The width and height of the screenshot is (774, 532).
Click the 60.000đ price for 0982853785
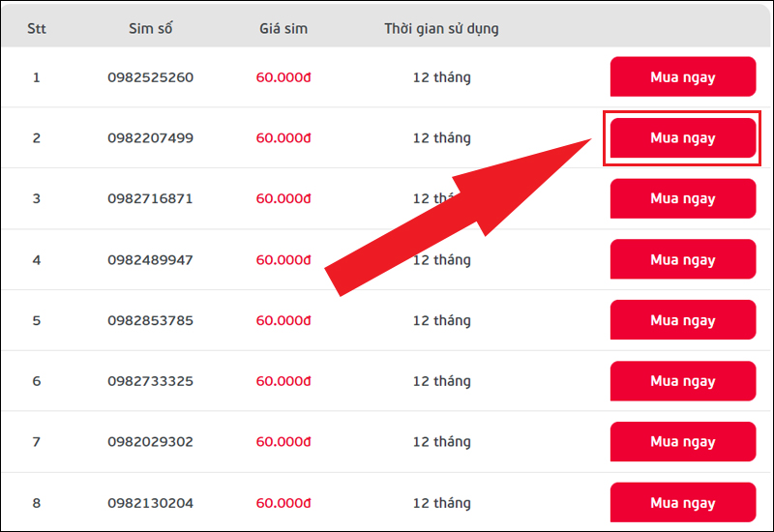pyautogui.click(x=283, y=320)
